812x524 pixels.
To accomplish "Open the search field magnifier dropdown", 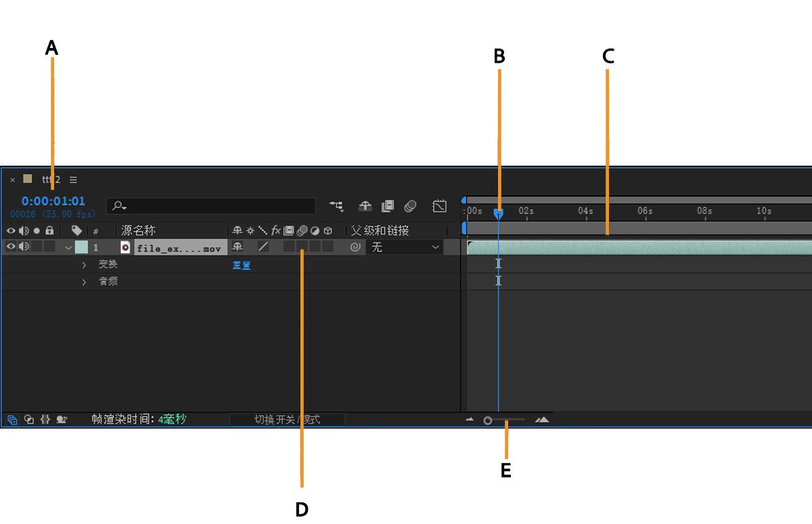I will point(120,206).
